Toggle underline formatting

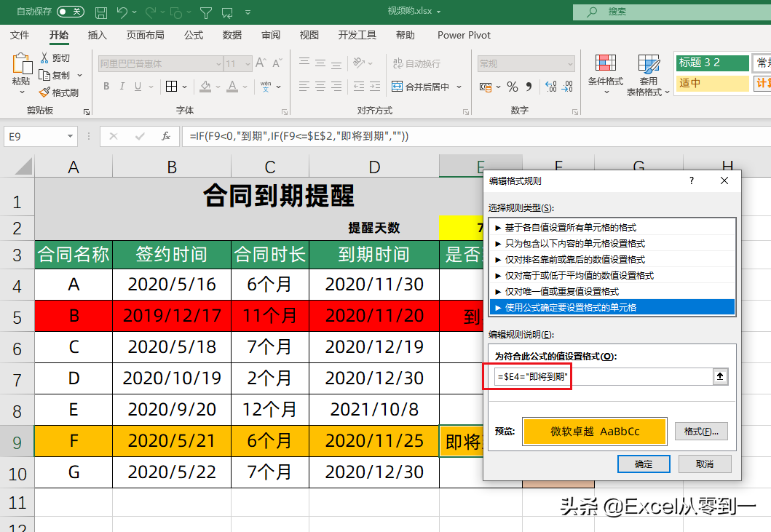tap(138, 87)
